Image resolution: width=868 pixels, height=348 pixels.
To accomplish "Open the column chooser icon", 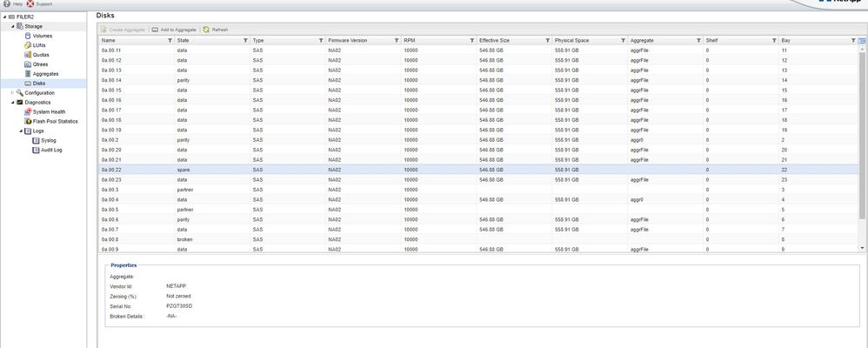I will click(x=863, y=40).
